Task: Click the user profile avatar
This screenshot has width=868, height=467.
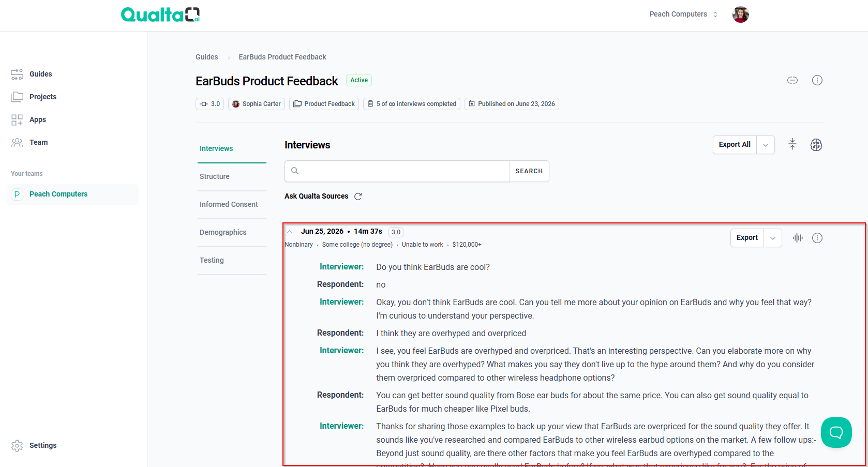Action: (x=740, y=14)
